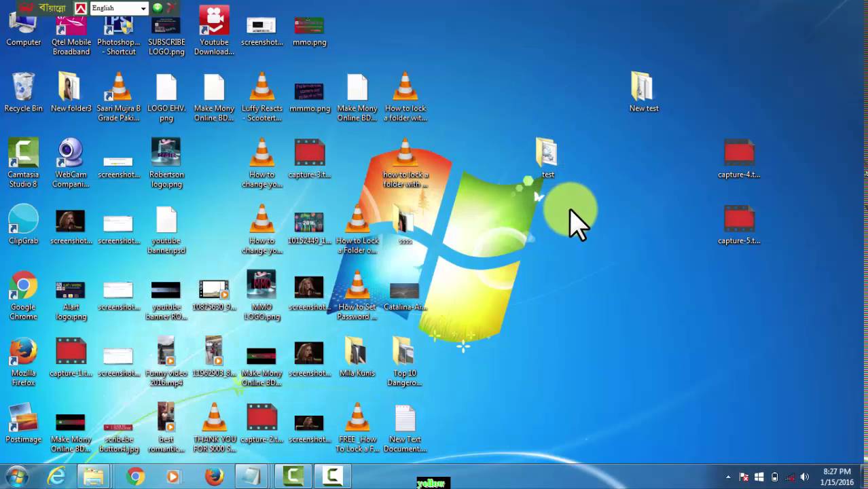
Task: Open Windows Explorer from taskbar
Action: (94, 477)
